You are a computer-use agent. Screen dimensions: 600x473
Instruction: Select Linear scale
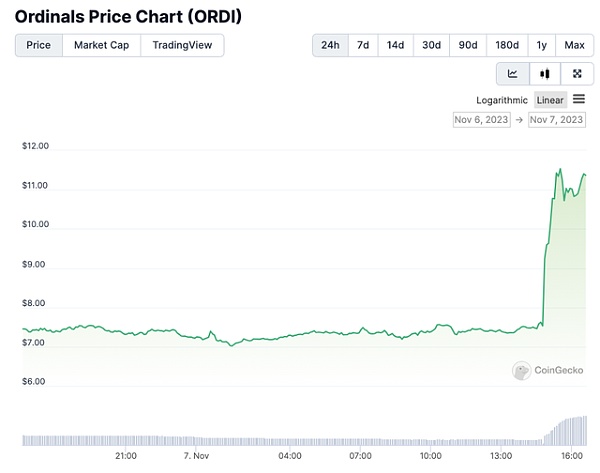point(550,100)
